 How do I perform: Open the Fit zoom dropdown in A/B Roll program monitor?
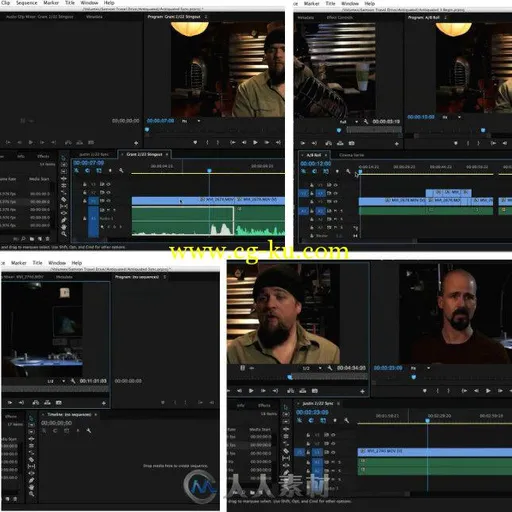[x=452, y=117]
